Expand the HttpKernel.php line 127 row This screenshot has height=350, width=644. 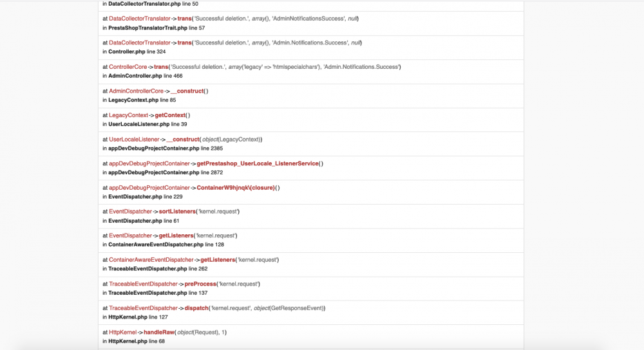click(x=311, y=313)
